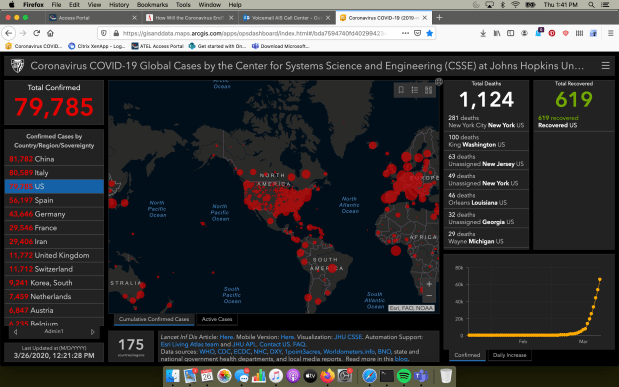Open Finder from the dock
Image resolution: width=619 pixels, height=387 pixels.
tap(173, 376)
